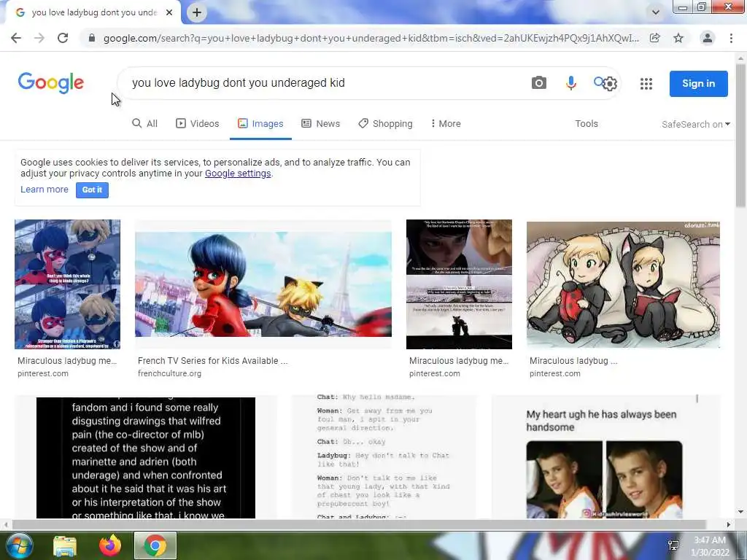Image resolution: width=747 pixels, height=560 pixels.
Task: Start voice search with the microphone icon
Action: click(x=570, y=83)
